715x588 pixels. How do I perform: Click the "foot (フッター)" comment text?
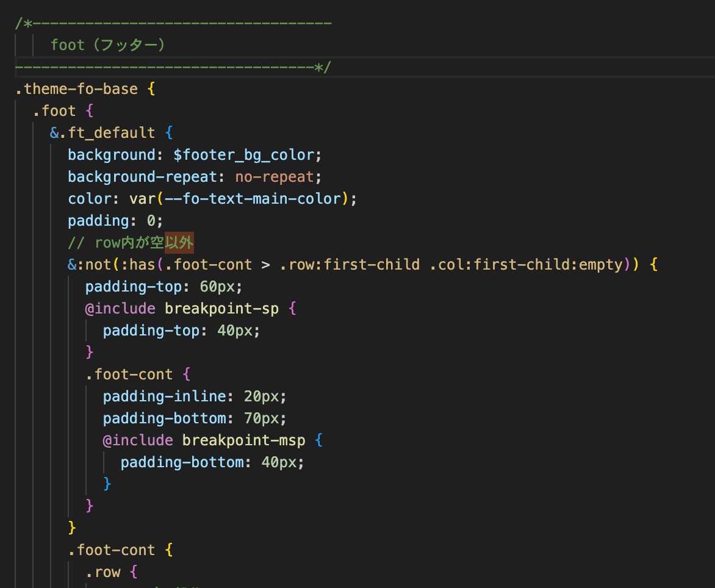pos(108,45)
